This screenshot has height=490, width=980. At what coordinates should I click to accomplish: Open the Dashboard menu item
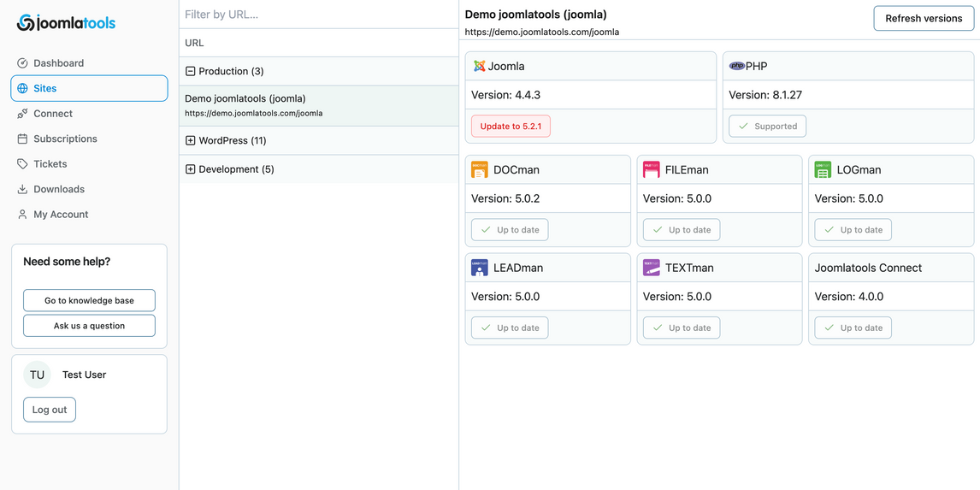pyautogui.click(x=90, y=63)
